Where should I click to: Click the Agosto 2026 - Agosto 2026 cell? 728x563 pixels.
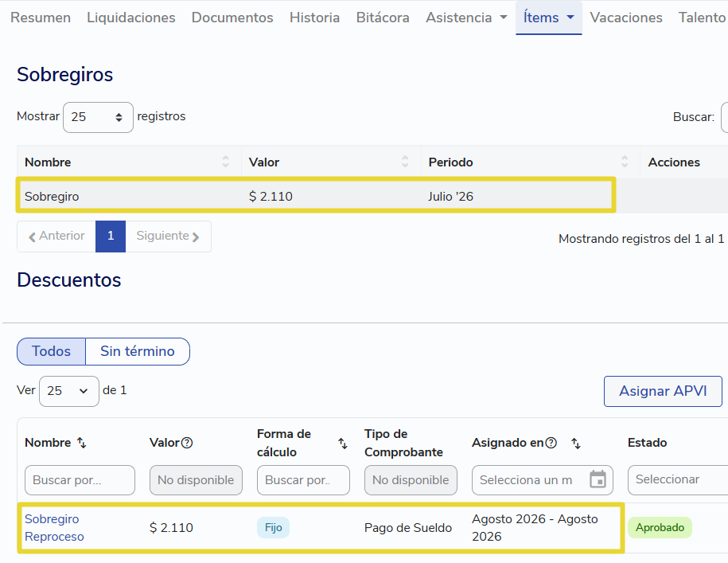click(535, 528)
